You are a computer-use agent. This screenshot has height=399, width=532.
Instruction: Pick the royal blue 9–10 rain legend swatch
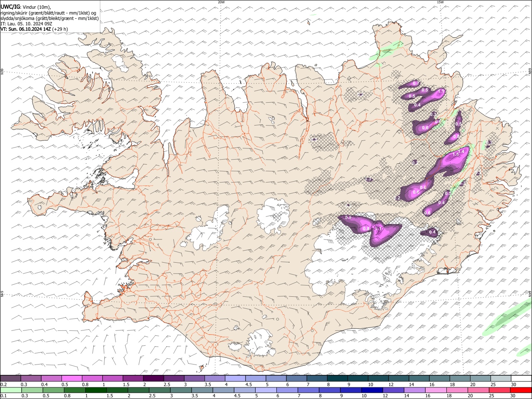click(351, 390)
